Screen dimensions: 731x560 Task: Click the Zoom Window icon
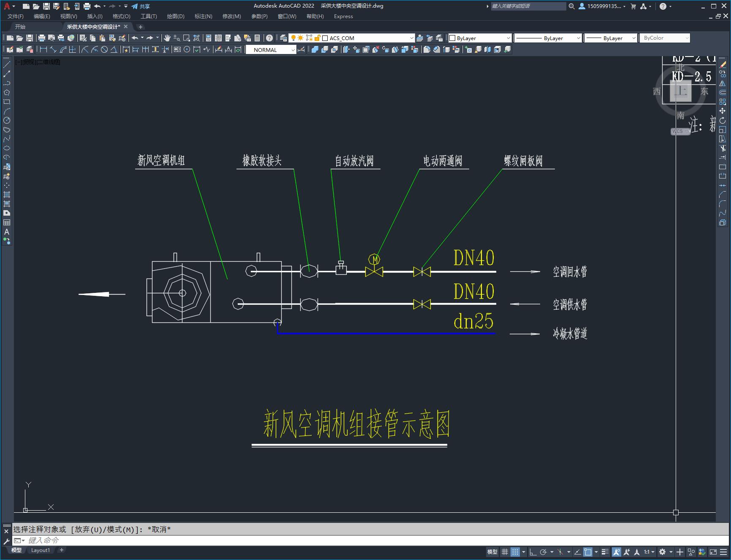186,38
